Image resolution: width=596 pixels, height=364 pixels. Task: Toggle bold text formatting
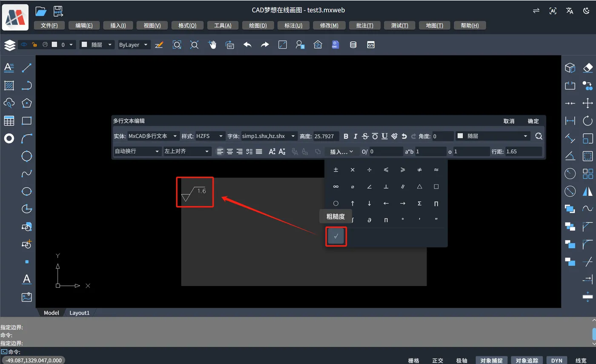click(x=346, y=136)
